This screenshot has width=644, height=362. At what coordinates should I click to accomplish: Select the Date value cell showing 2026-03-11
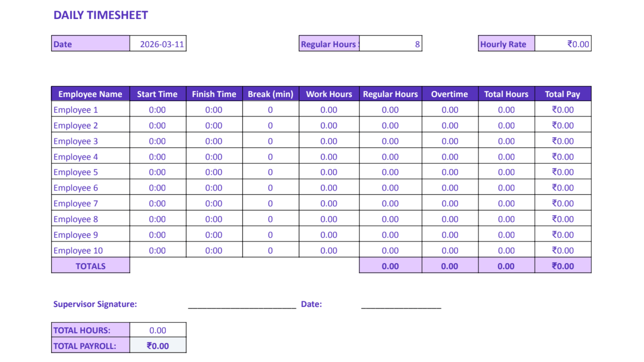(158, 44)
